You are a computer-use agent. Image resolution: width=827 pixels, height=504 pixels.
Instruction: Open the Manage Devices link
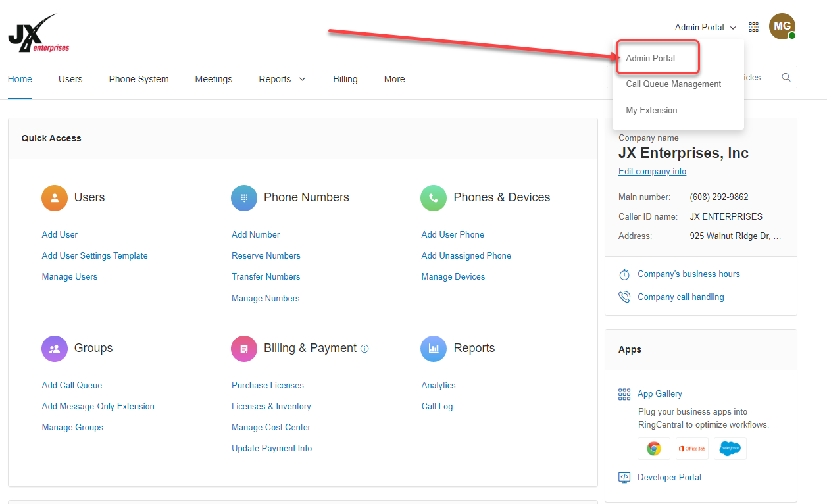[x=453, y=276]
